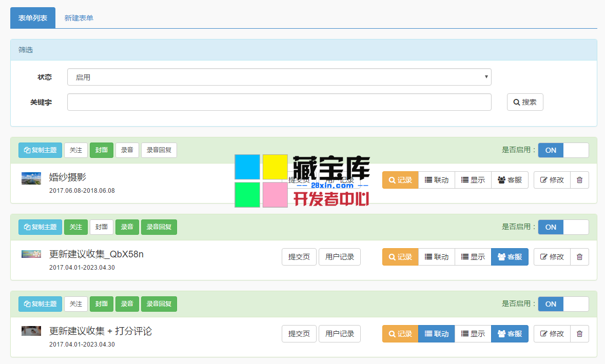Click 修改 edit button for 婚纱摄影 form
Image resolution: width=605 pixels, height=364 pixels.
tap(552, 180)
